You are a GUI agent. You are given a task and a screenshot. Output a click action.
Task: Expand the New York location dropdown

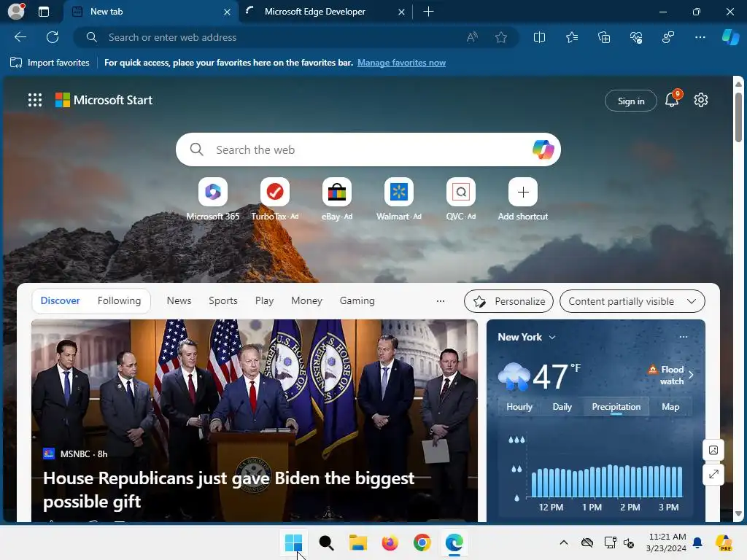(552, 337)
